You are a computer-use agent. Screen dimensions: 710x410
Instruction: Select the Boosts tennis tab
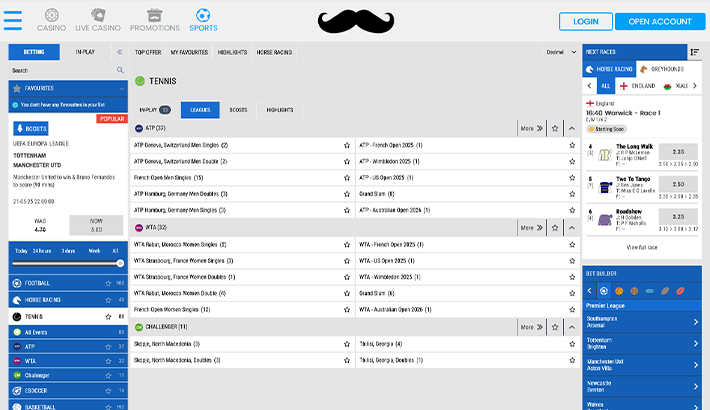pyautogui.click(x=238, y=110)
